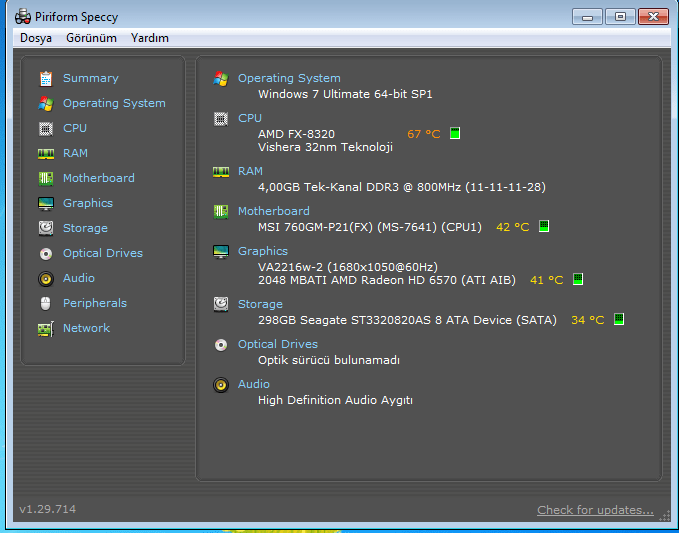Viewport: 679px width, 533px height.
Task: Click the Storage heading in summary panel
Action: [x=260, y=304]
